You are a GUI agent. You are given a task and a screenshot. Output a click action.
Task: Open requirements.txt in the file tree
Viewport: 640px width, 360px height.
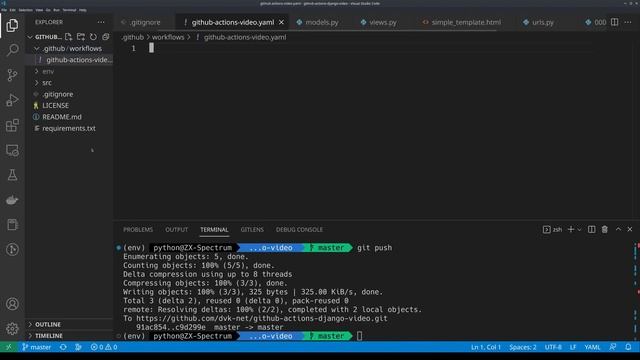69,128
